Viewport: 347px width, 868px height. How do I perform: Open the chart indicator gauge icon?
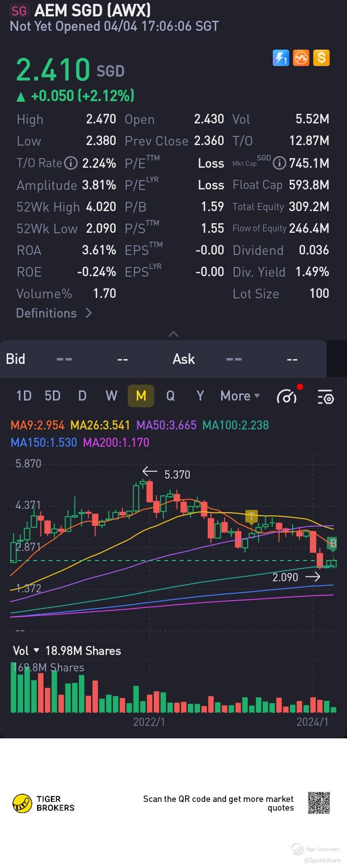[x=288, y=396]
